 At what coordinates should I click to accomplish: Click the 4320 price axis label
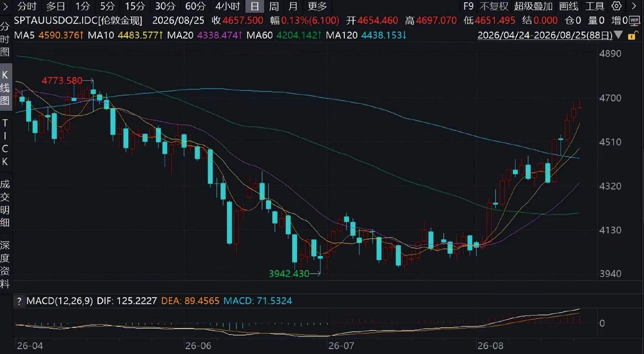[610, 186]
